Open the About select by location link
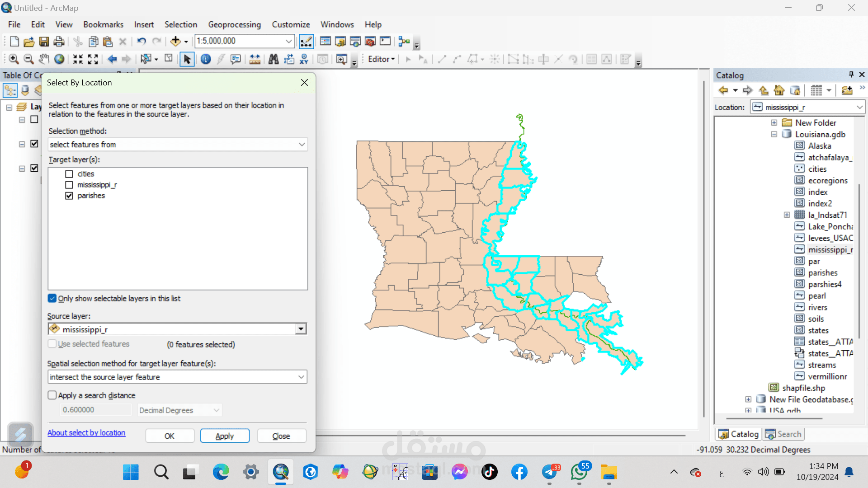Image resolution: width=868 pixels, height=488 pixels. 86,432
